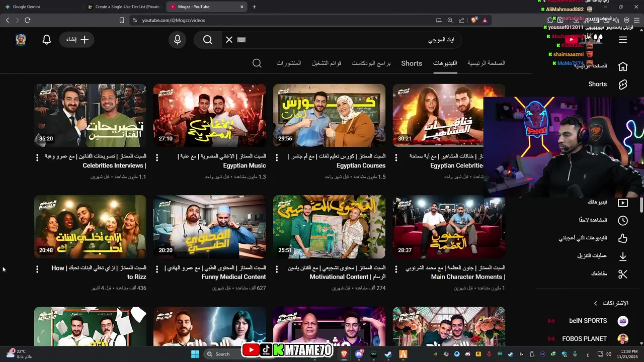Click the zoom magnifier in address bar
Viewport: 644px width, 362px height.
450,20
